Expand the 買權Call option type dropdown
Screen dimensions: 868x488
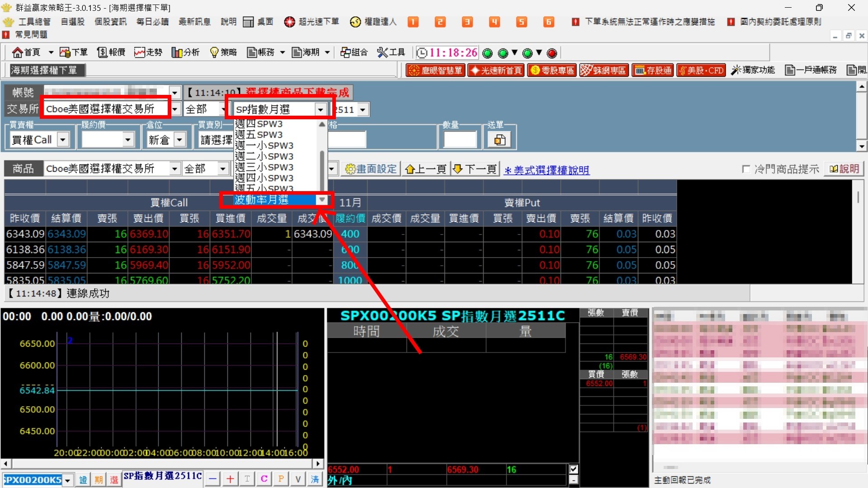[63, 140]
